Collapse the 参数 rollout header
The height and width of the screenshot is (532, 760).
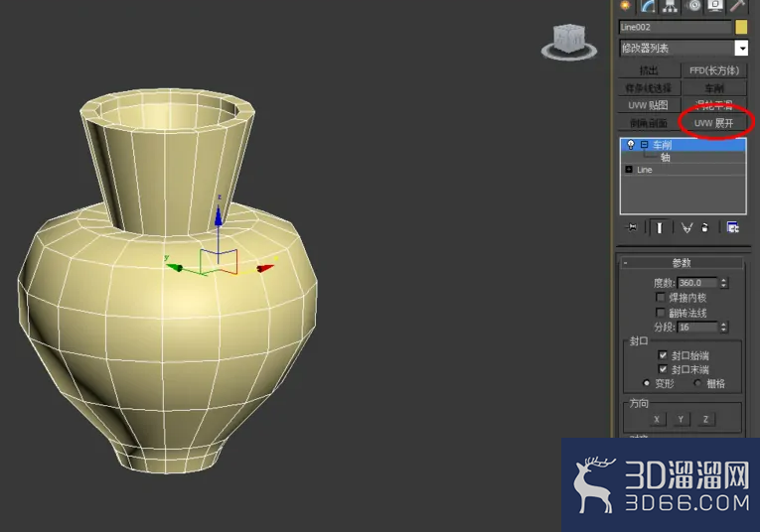(681, 263)
